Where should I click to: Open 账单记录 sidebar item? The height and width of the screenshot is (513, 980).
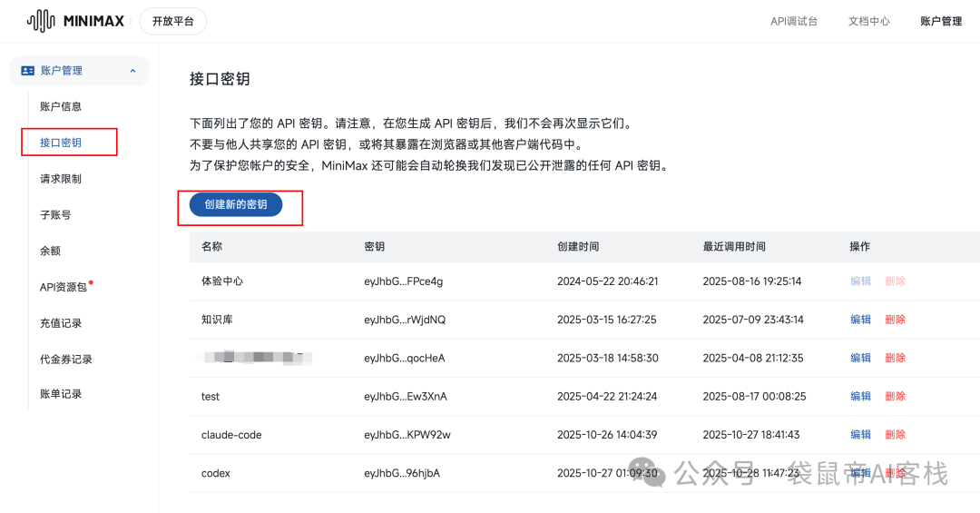pyautogui.click(x=61, y=393)
